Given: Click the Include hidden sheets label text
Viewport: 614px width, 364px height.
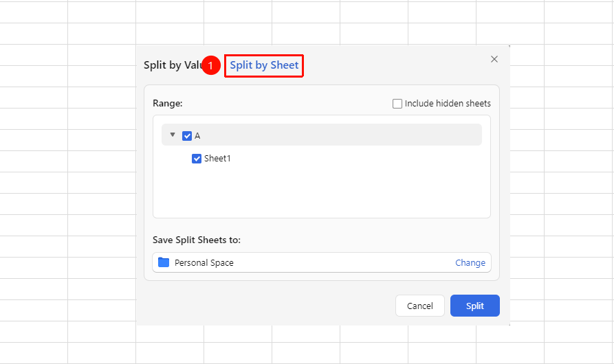Looking at the screenshot, I should [448, 103].
